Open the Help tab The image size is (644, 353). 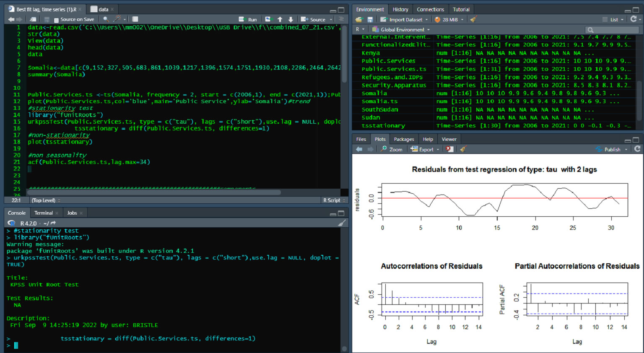click(x=428, y=139)
